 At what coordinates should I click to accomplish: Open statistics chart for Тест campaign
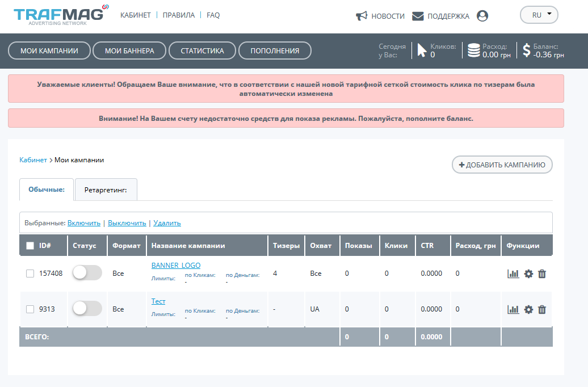tap(513, 309)
